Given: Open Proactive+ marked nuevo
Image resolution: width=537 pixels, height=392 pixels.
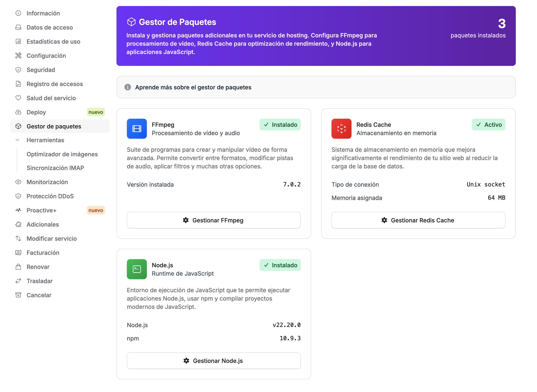Looking at the screenshot, I should (x=41, y=210).
